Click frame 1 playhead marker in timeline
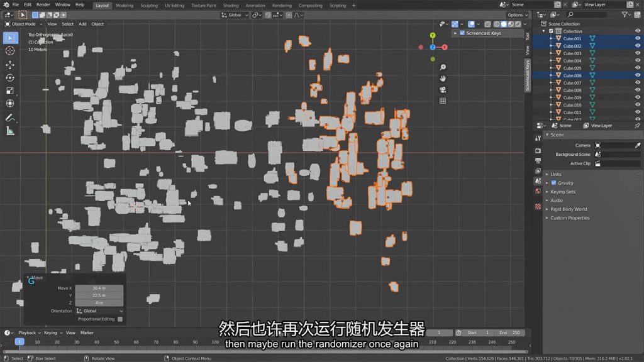This screenshot has height=362, width=644. click(19, 342)
